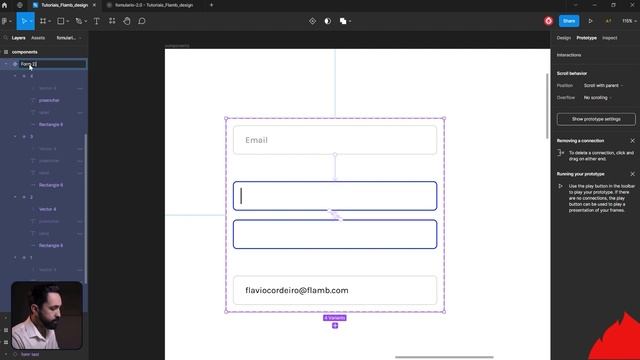
Task: Click the focused input variant with text cursor
Action: pyautogui.click(x=335, y=196)
